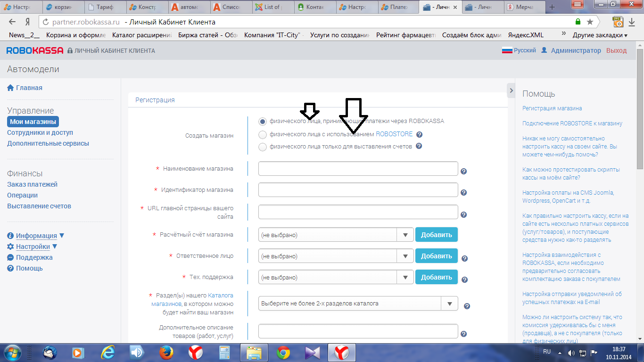This screenshot has width=644, height=362.
Task: Click help icon next to Наименование магазина field
Action: (463, 172)
